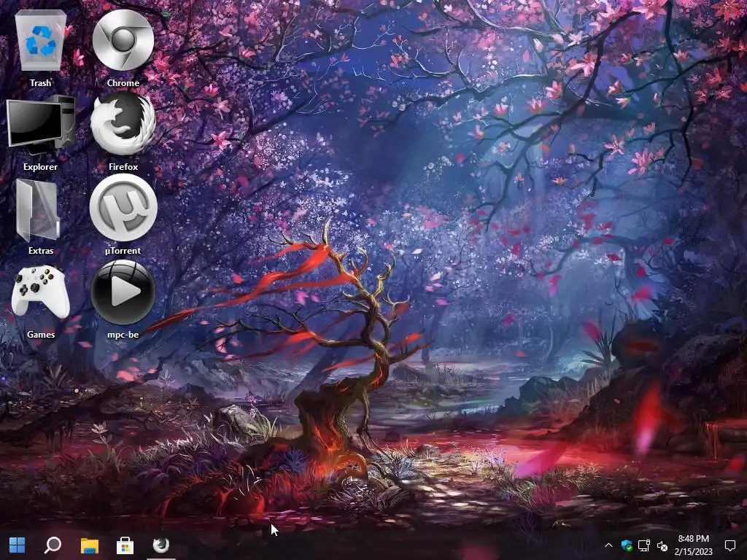Click the 'Chrome' label text

[x=123, y=83]
